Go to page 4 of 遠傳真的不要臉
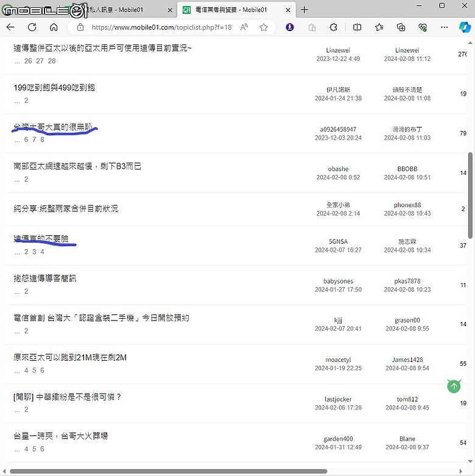The height and width of the screenshot is (476, 475). point(42,252)
